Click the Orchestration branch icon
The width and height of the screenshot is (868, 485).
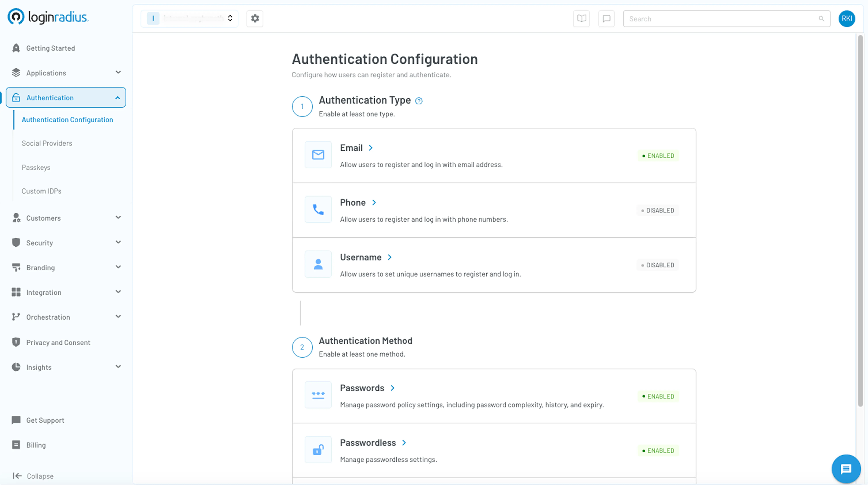16,317
